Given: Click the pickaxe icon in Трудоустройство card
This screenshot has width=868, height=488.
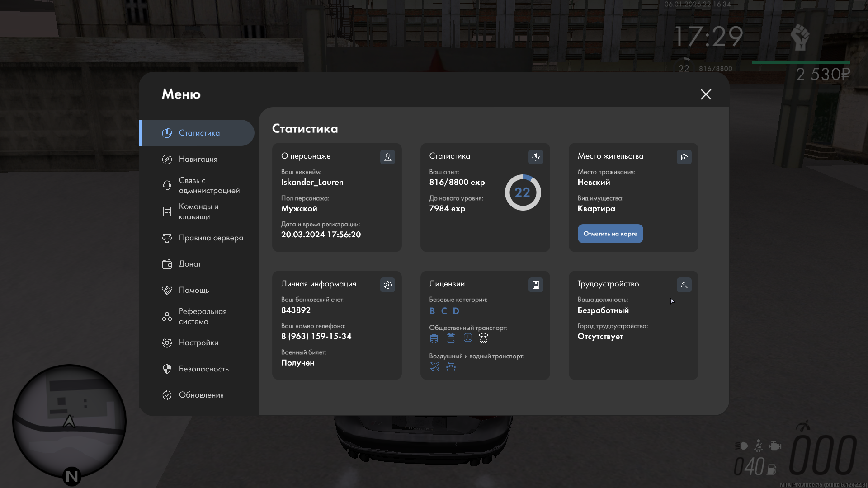Looking at the screenshot, I should pos(684,285).
